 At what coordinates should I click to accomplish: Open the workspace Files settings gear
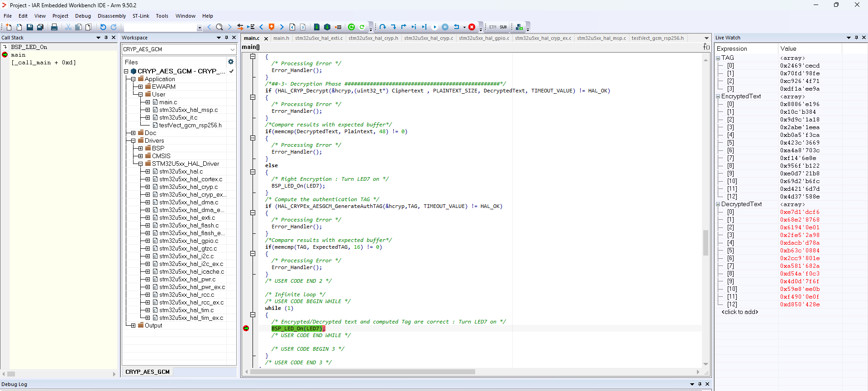pyautogui.click(x=231, y=62)
